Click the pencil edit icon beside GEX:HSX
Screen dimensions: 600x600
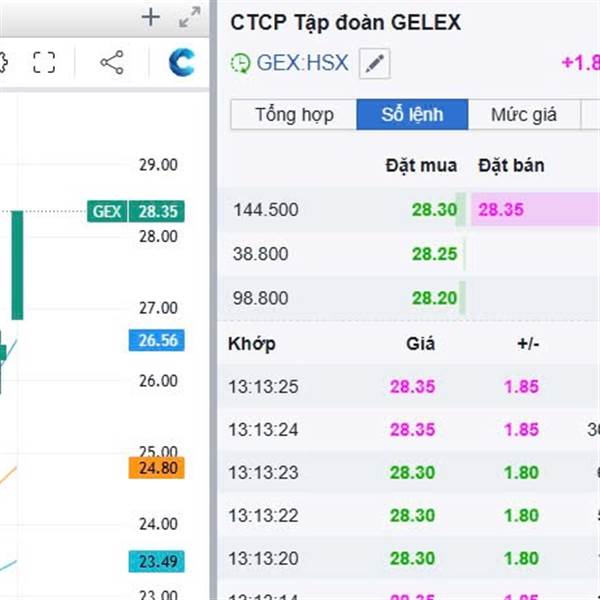(x=375, y=64)
